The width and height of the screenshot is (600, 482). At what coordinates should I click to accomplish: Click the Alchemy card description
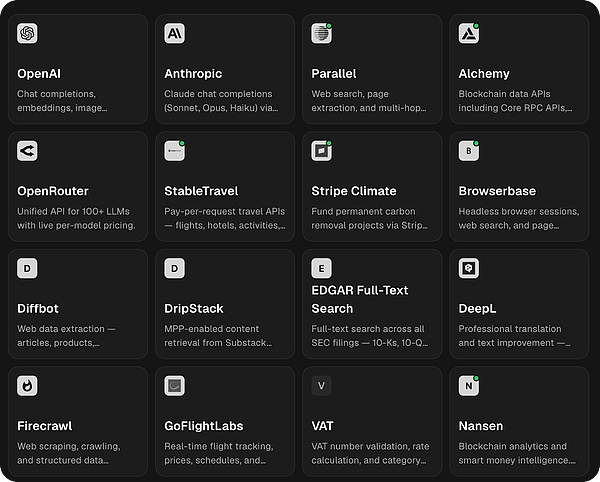coord(518,100)
